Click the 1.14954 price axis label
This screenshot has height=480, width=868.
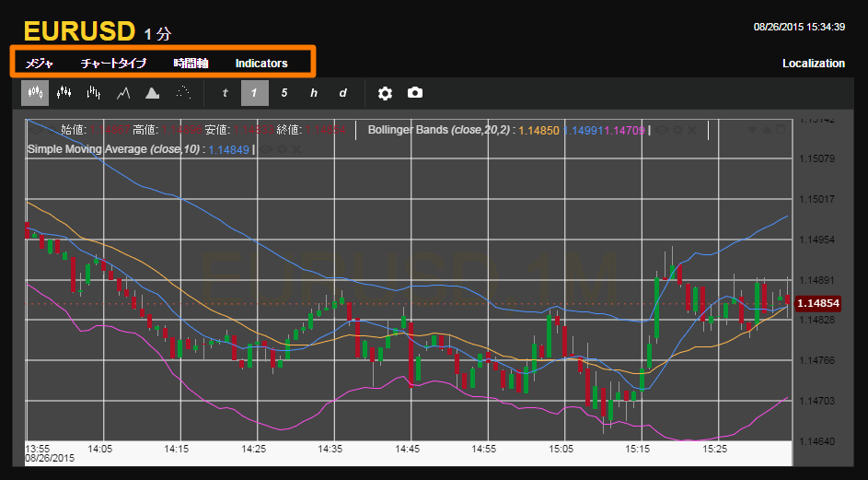[817, 240]
